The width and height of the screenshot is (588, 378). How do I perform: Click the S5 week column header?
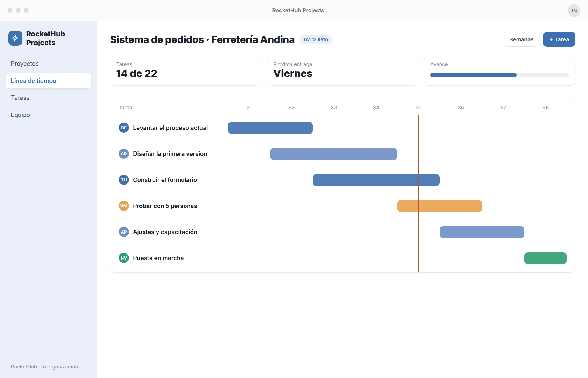click(418, 108)
